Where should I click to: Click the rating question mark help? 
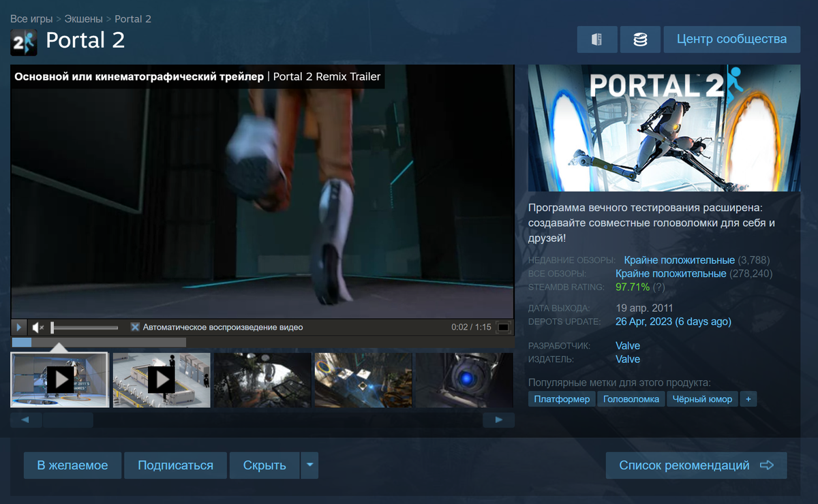point(658,287)
